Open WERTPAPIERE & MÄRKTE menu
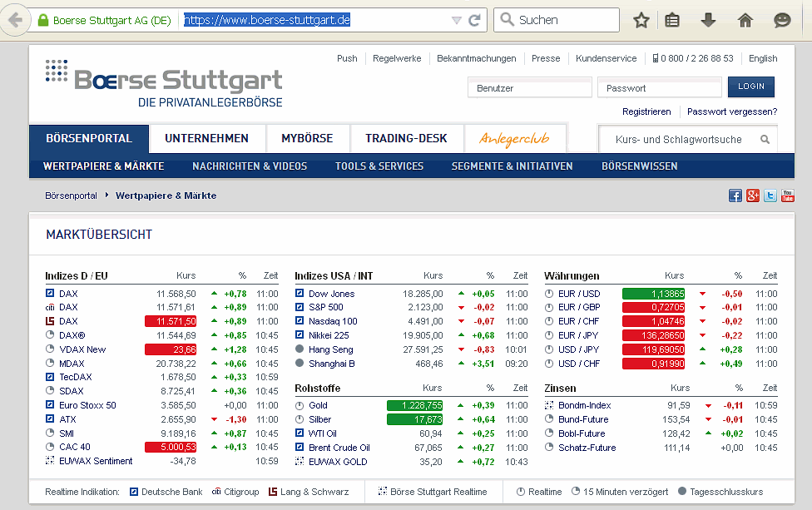The width and height of the screenshot is (812, 510). click(103, 166)
